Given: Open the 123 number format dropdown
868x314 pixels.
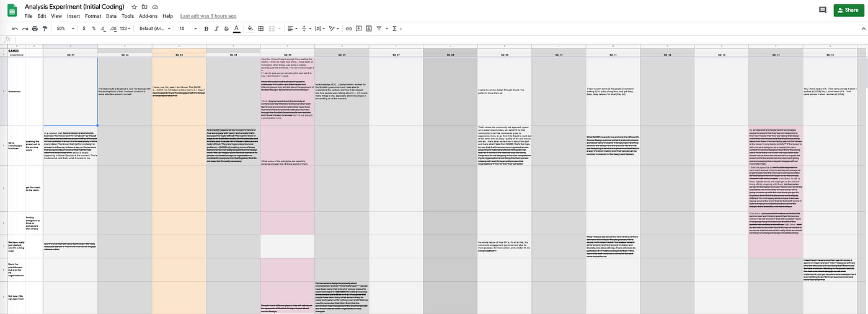Looking at the screenshot, I should [126, 28].
